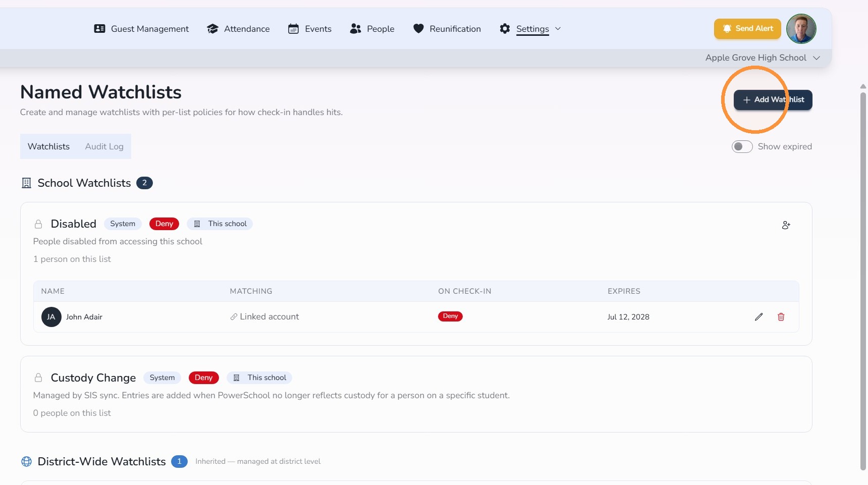Click the Events calendar icon
The width and height of the screenshot is (868, 485).
pyautogui.click(x=293, y=29)
